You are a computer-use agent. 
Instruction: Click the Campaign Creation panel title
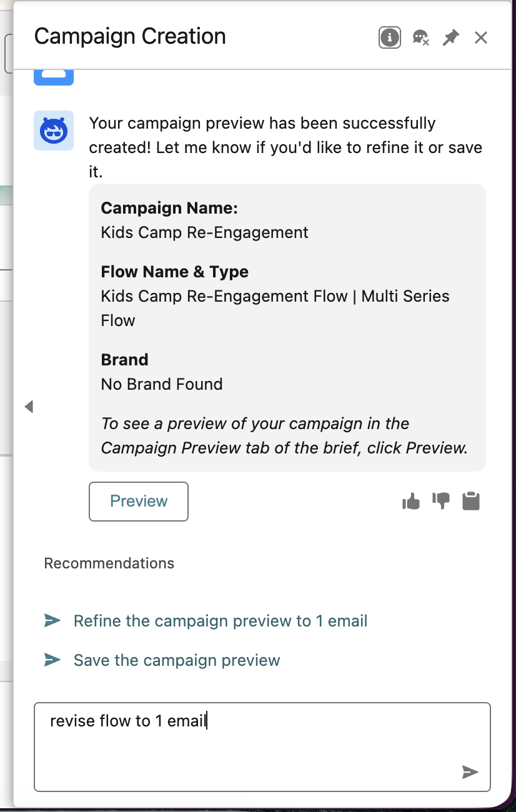tap(130, 36)
